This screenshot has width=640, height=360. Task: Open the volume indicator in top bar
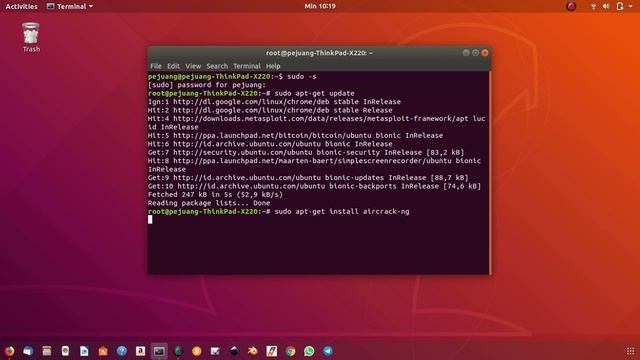pos(606,6)
